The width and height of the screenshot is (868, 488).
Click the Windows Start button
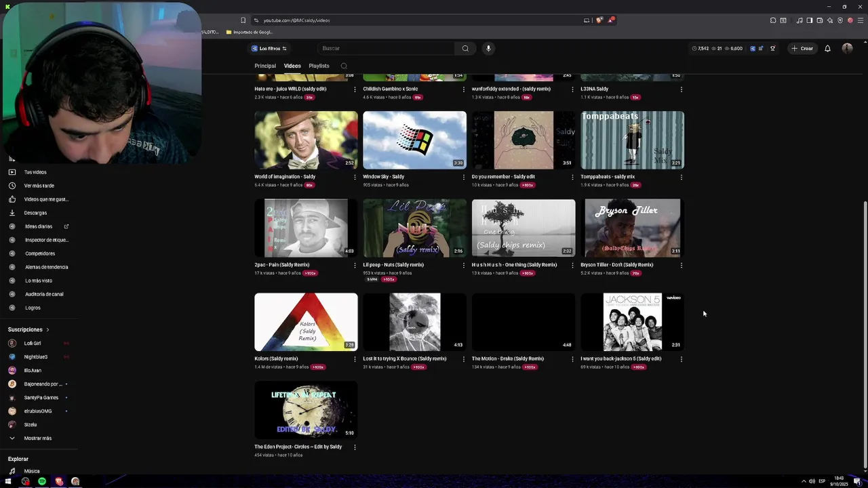[8, 481]
